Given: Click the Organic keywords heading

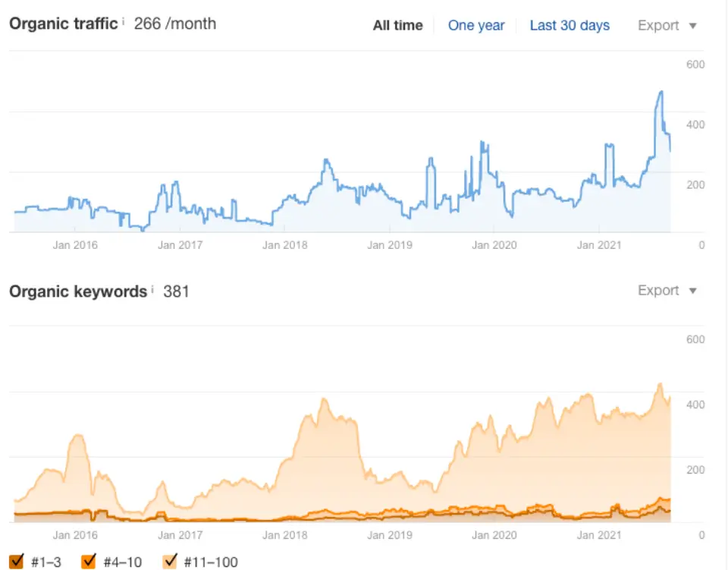Looking at the screenshot, I should point(78,291).
